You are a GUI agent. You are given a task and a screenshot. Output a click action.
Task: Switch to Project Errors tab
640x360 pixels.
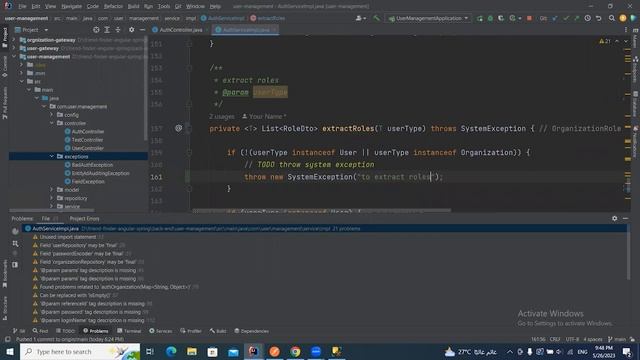[84, 219]
